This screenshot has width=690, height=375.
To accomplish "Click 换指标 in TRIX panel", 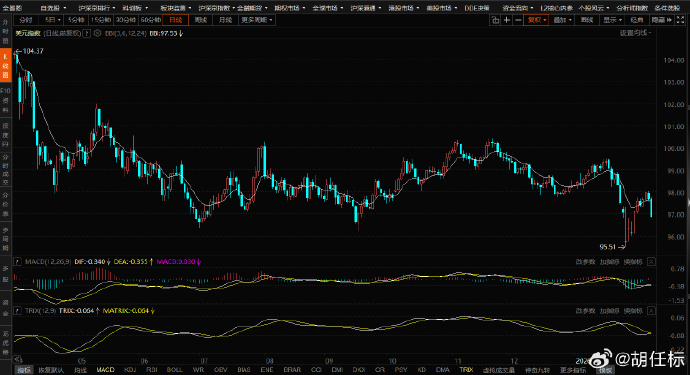I will point(633,311).
